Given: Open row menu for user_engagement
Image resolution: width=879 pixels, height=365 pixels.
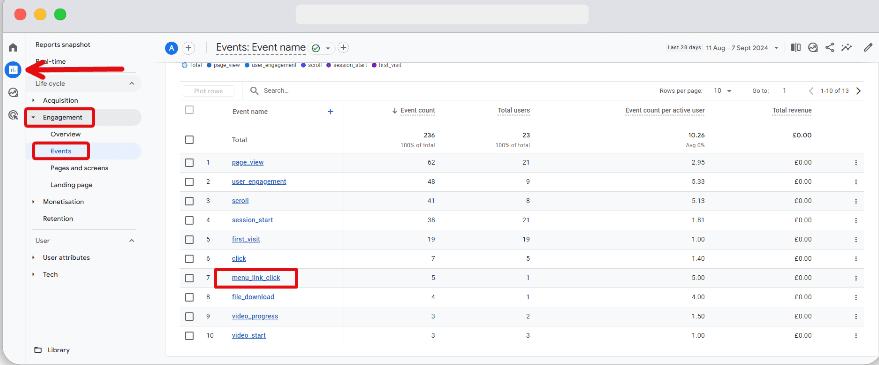Looking at the screenshot, I should point(855,182).
